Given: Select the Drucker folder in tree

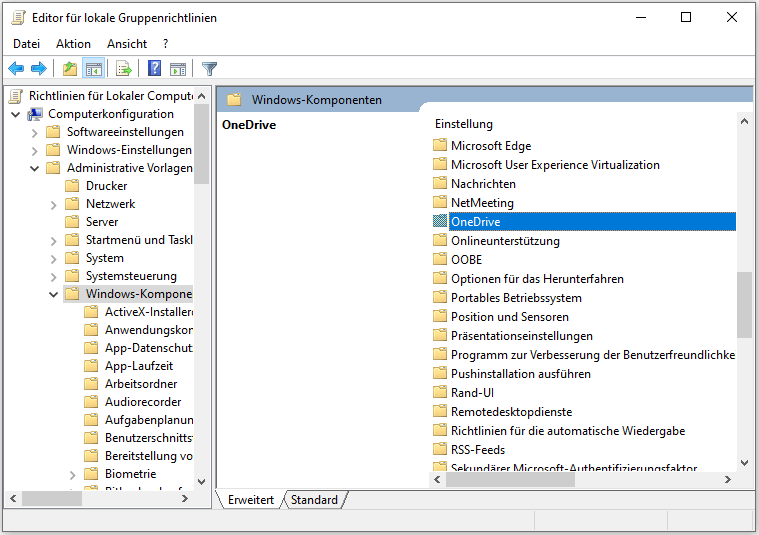Looking at the screenshot, I should point(106,186).
